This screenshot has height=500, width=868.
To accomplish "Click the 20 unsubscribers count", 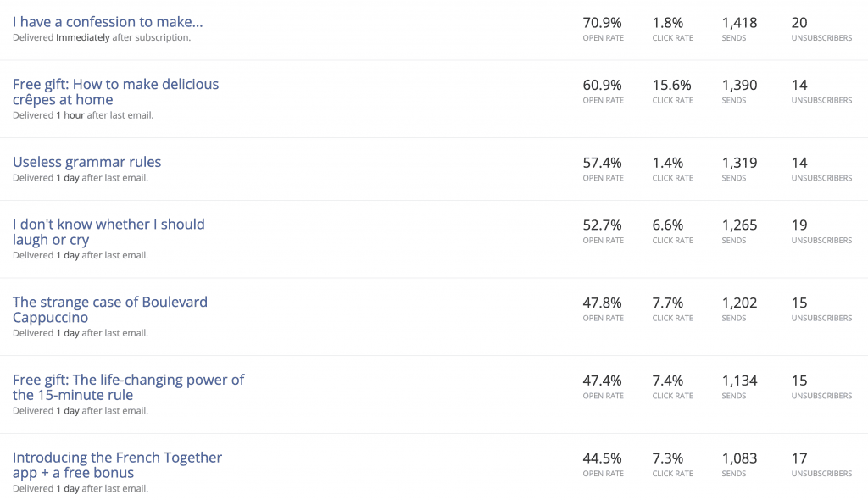I will [799, 23].
